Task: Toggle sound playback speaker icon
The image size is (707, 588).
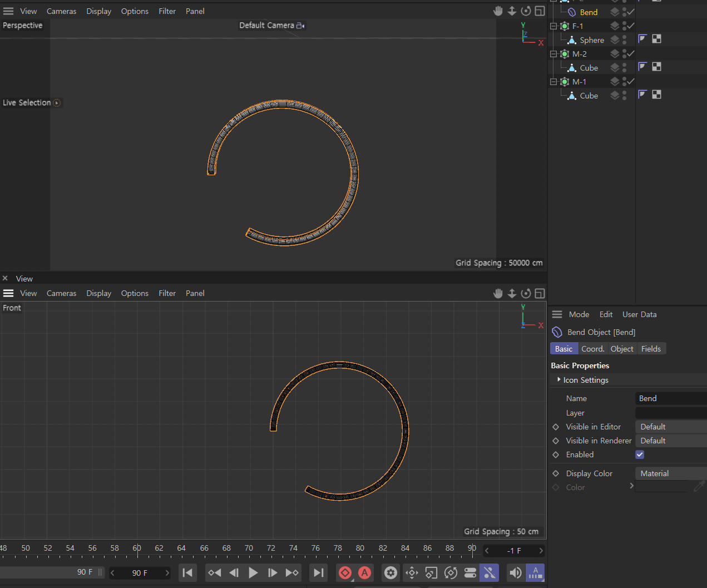Action: click(x=516, y=572)
